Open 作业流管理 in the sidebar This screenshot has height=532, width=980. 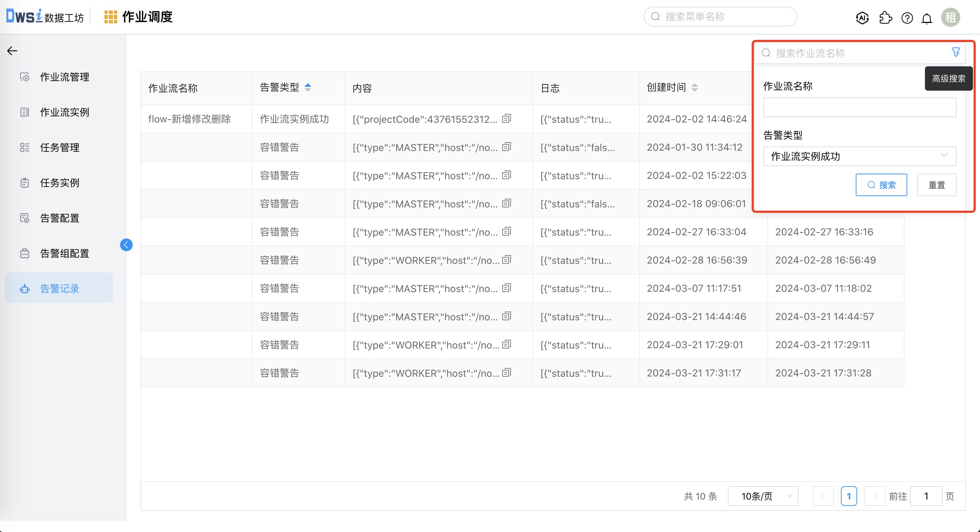tap(65, 77)
